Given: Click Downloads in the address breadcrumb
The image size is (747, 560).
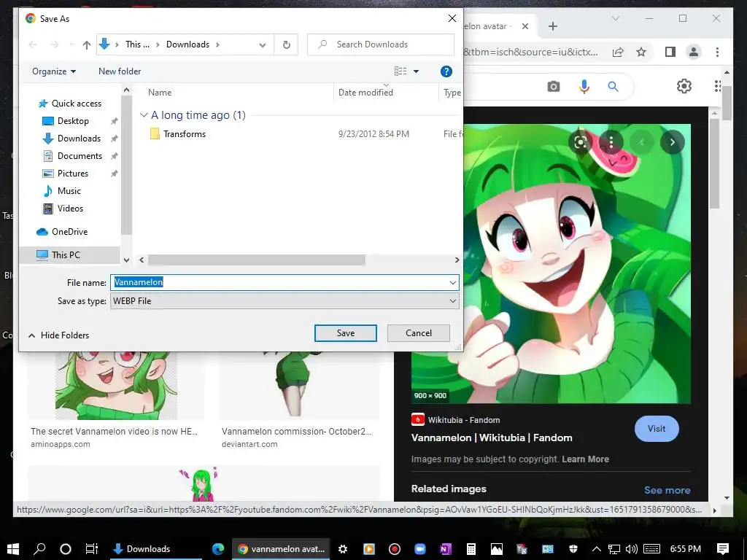Looking at the screenshot, I should coord(187,44).
